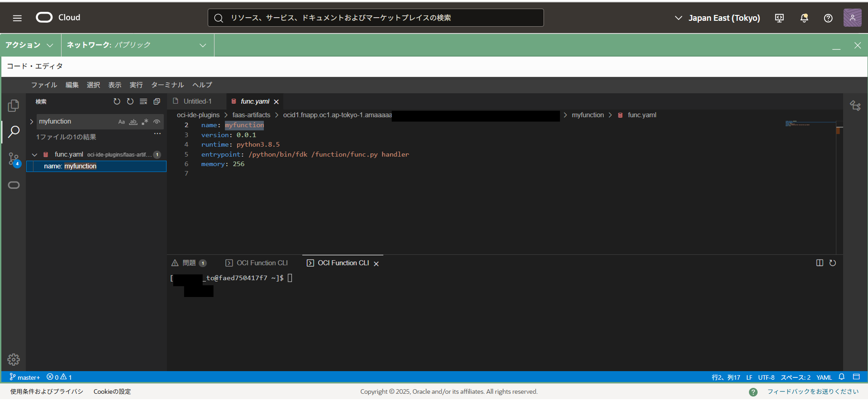Open the Manage gear icon
Viewport: 868px width, 401px height.
click(x=14, y=359)
